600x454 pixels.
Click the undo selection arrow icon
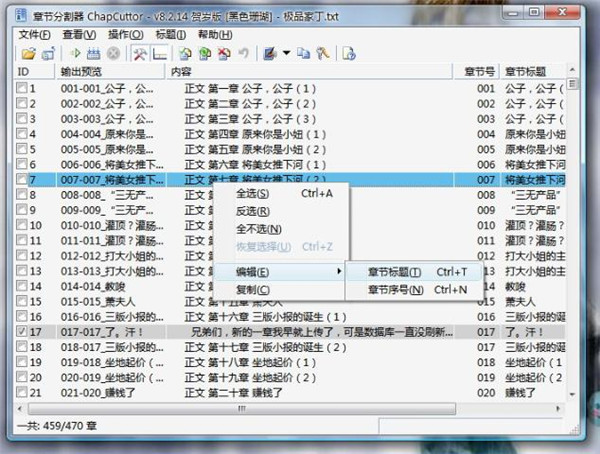243,53
